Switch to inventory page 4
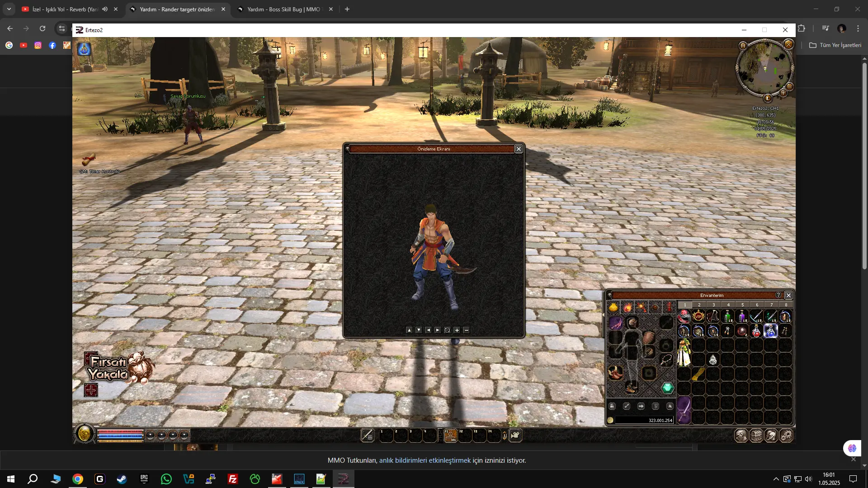868x488 pixels. point(728,305)
